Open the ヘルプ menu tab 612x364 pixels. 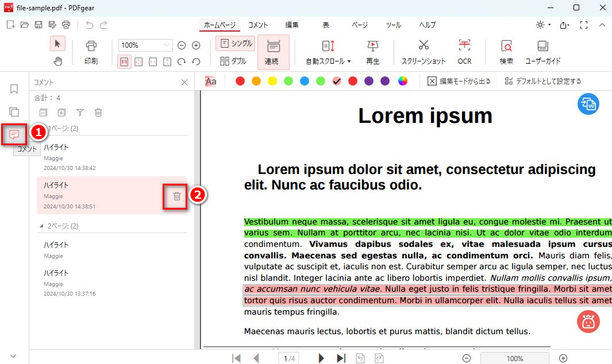428,25
